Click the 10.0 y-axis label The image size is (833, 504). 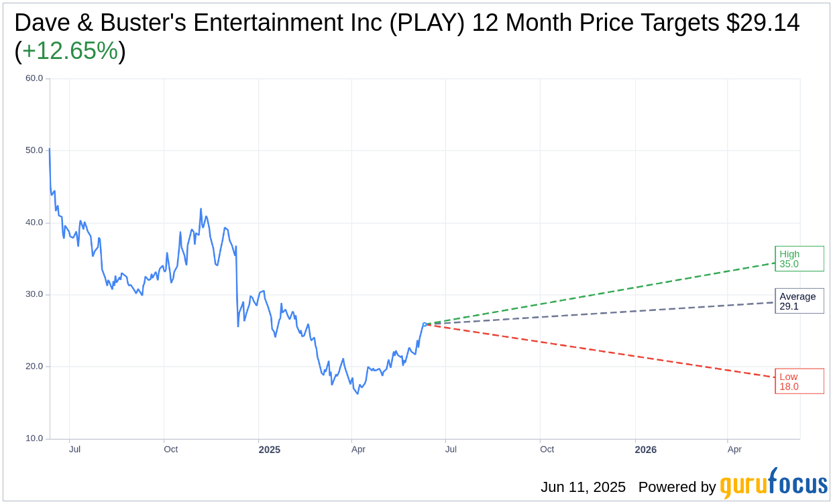tap(34, 438)
